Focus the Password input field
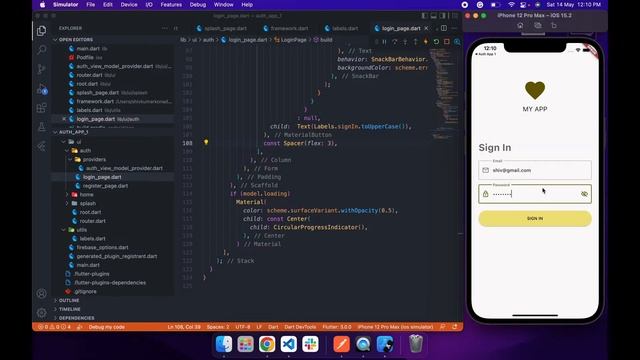The width and height of the screenshot is (640, 360). pos(535,194)
